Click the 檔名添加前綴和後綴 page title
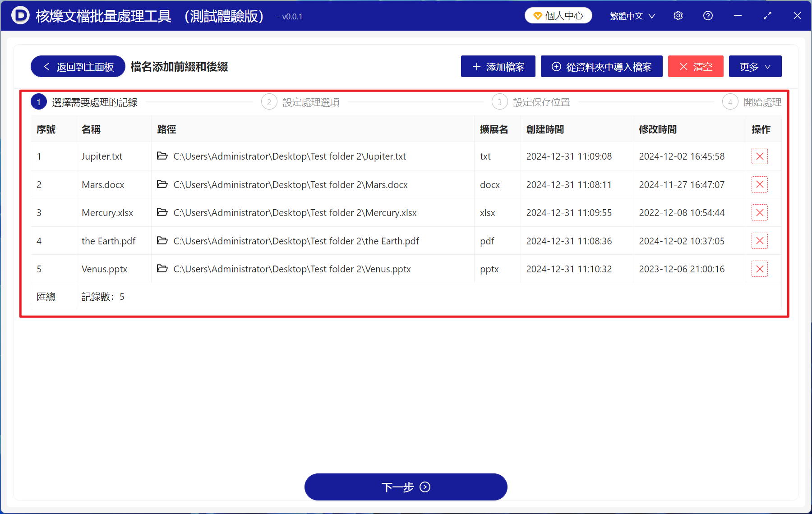Screen dimensions: 812x514 click(x=179, y=67)
